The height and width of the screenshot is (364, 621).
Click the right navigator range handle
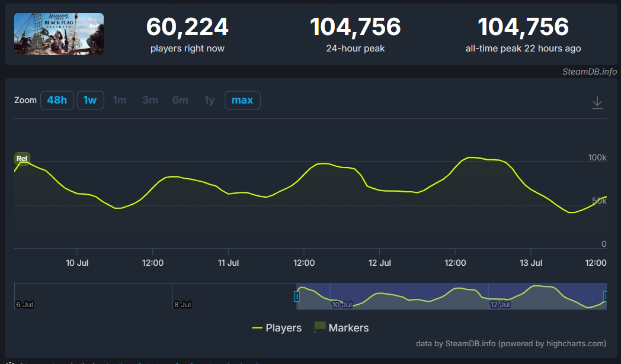[x=606, y=297]
